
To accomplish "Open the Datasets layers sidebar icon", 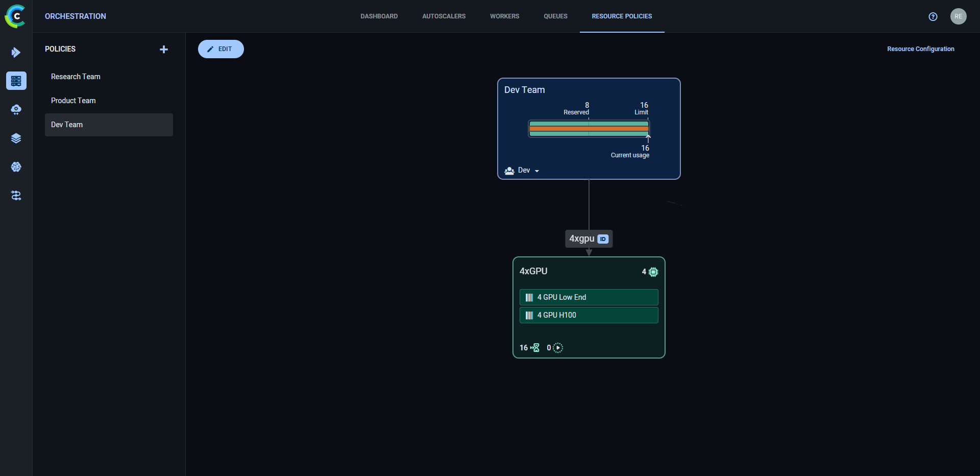I will coord(16,138).
